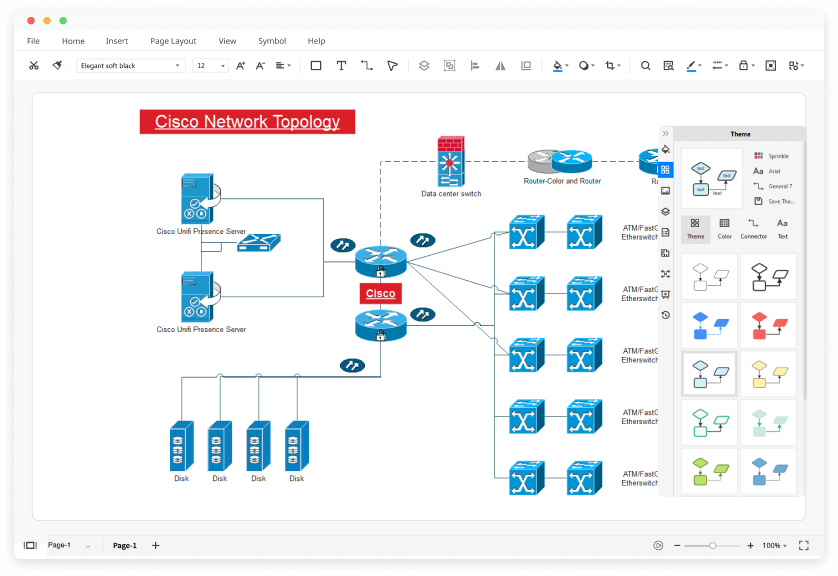
Task: Click the increase font size icon
Action: [x=240, y=66]
